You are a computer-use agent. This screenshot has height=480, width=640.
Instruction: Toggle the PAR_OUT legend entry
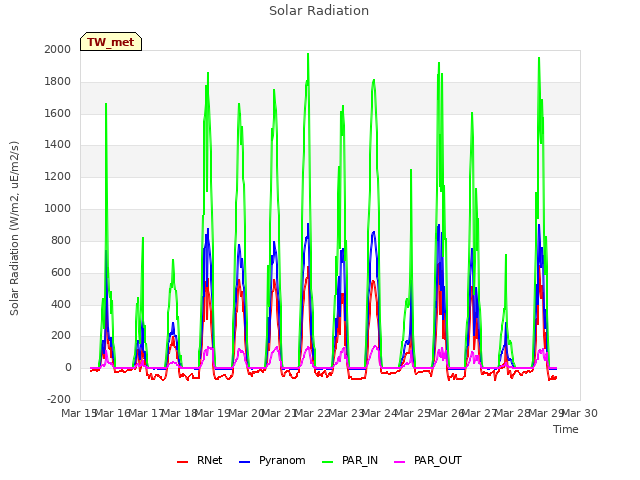(x=428, y=460)
